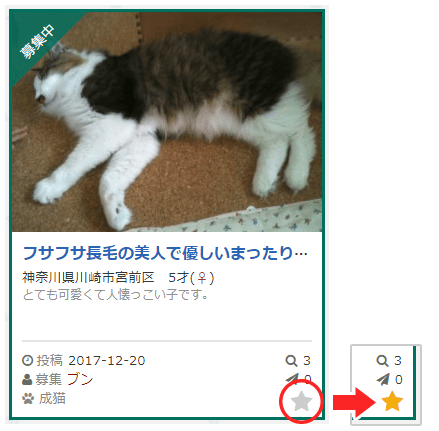This screenshot has width=439, height=431.
Task: Click the paper plane icon on the card
Action: pos(292,378)
